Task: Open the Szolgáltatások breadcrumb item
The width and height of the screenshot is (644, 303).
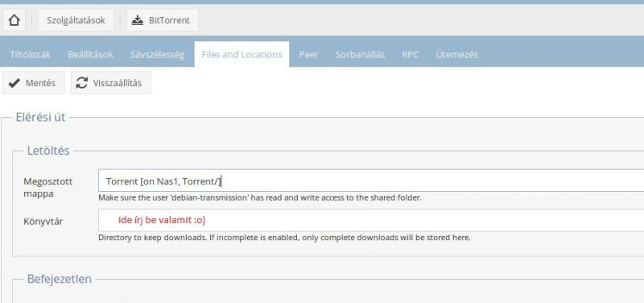Action: pyautogui.click(x=76, y=20)
